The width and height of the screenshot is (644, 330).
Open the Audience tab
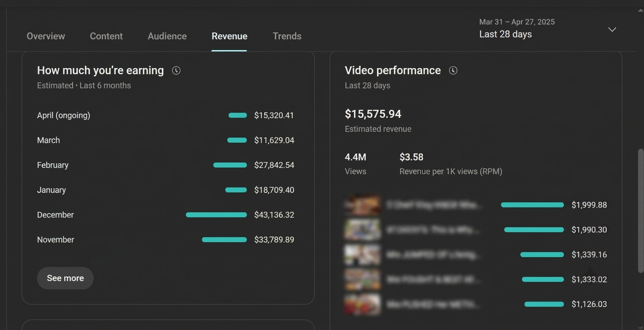click(167, 36)
